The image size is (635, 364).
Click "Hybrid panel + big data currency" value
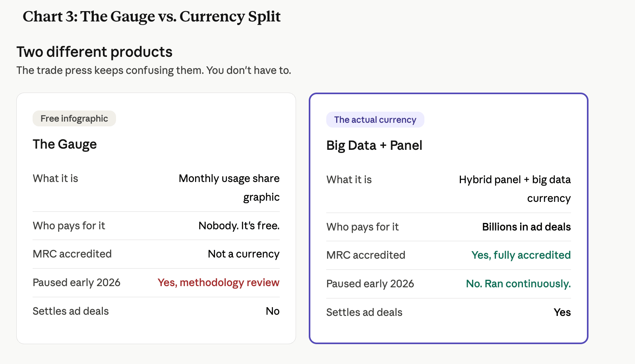[x=515, y=189]
